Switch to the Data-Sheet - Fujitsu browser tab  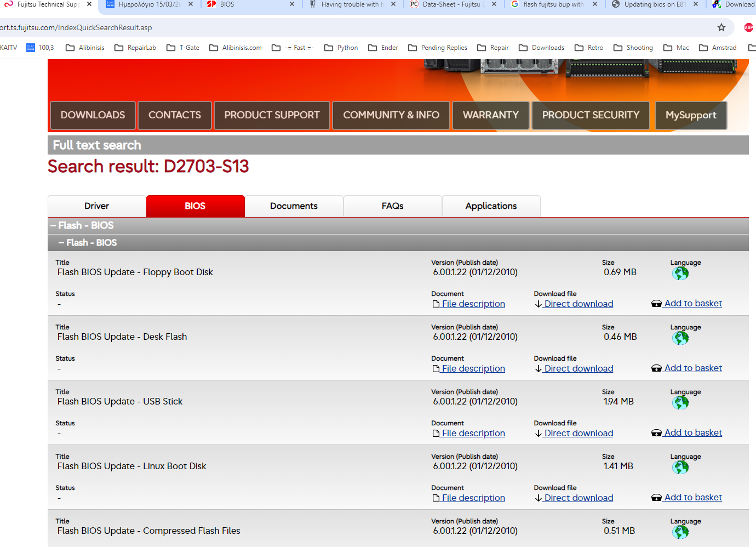click(x=453, y=4)
